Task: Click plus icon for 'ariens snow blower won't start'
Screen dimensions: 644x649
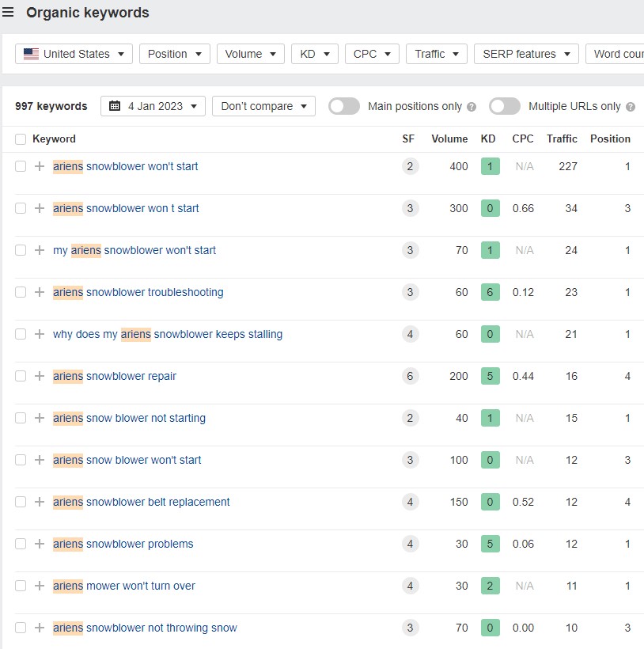Action: point(40,460)
